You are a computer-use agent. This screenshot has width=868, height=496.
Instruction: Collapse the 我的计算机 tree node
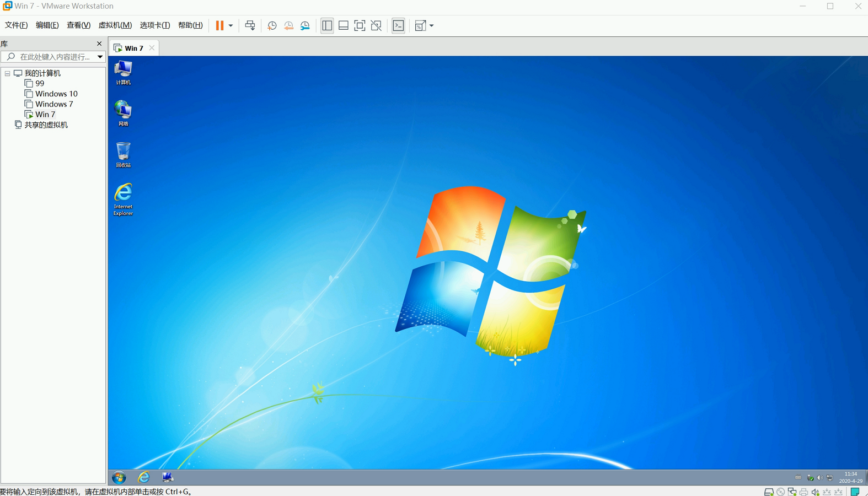pos(8,73)
